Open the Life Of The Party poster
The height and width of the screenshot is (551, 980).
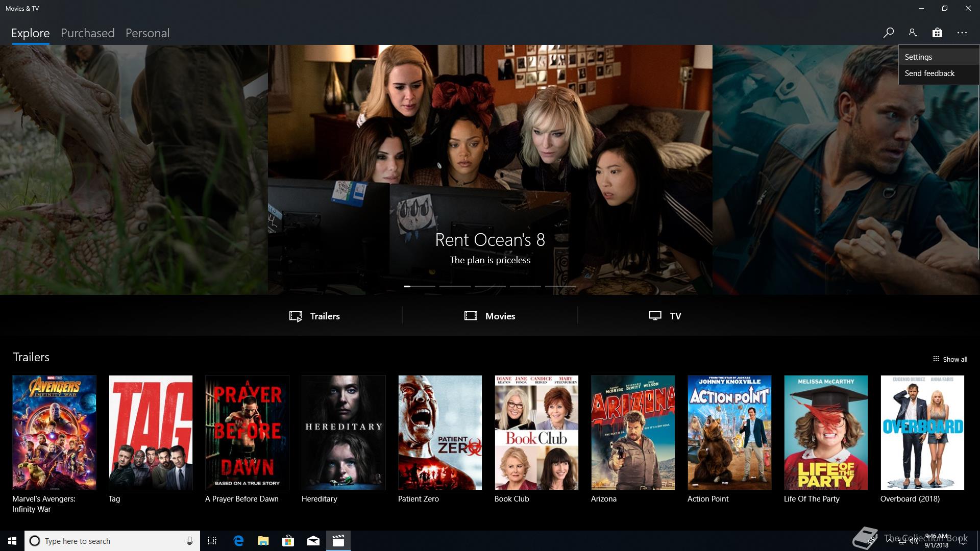[x=826, y=433]
